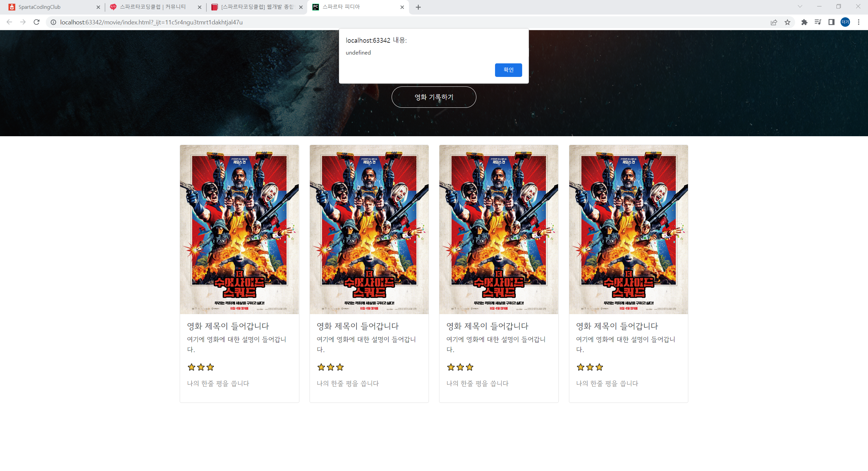This screenshot has width=868, height=471.
Task: Click the undefined message in the alert
Action: coord(358,53)
